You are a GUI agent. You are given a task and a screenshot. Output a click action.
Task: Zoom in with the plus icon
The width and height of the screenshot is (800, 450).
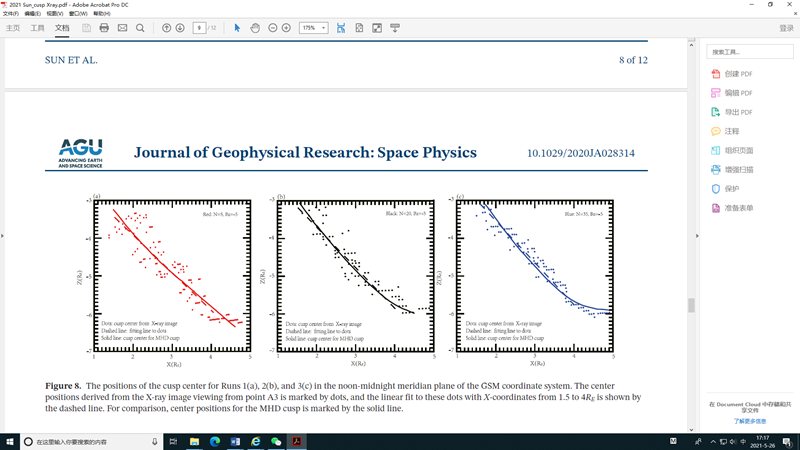[x=286, y=28]
